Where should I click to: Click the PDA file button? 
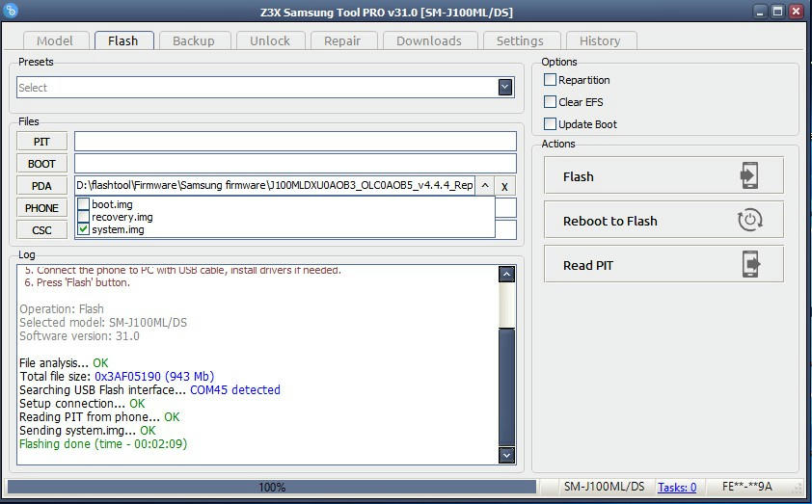coord(41,186)
